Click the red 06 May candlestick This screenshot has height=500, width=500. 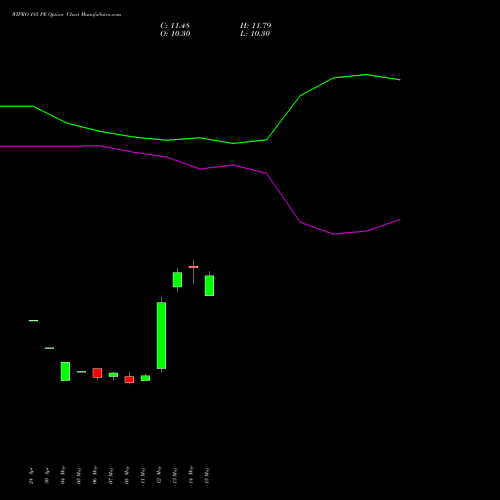click(97, 373)
